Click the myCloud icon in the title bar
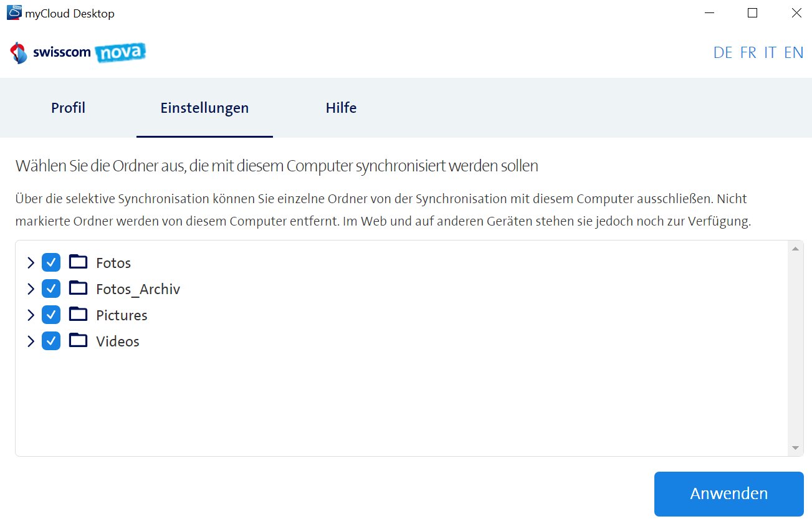 (x=13, y=12)
